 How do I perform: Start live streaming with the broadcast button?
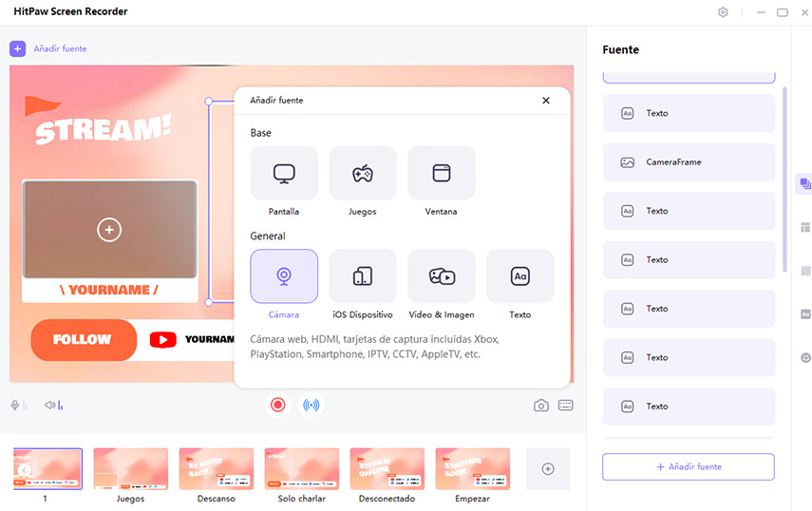pyautogui.click(x=312, y=405)
